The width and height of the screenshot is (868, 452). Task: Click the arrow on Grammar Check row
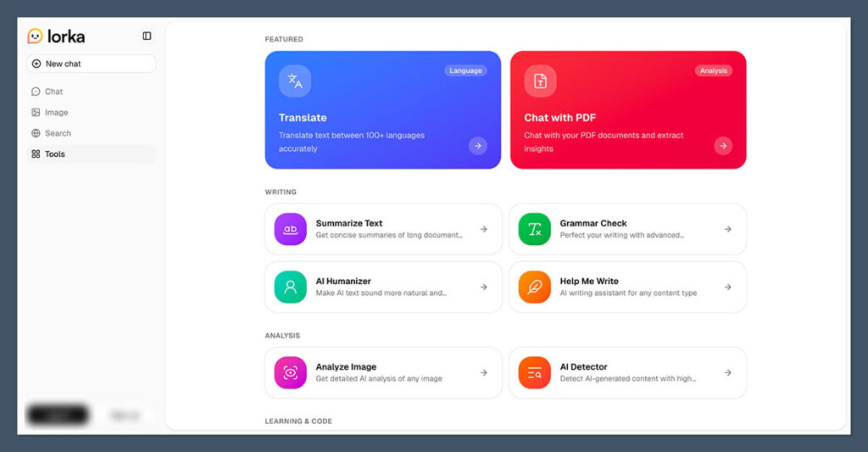point(728,229)
